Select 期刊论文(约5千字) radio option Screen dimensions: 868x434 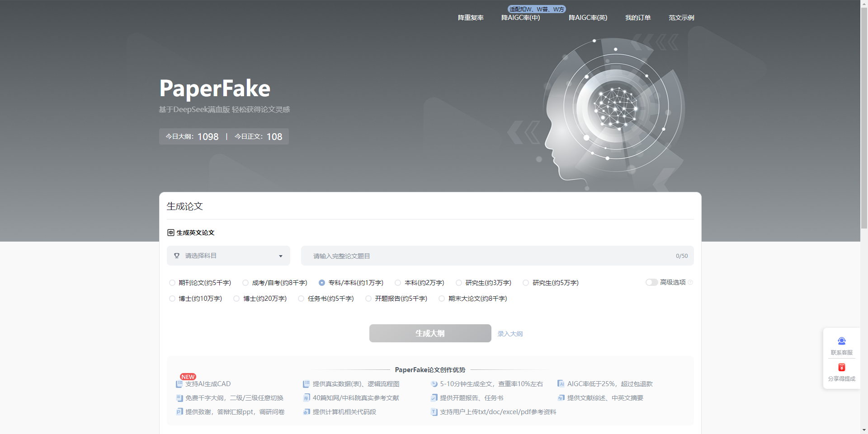pos(172,283)
